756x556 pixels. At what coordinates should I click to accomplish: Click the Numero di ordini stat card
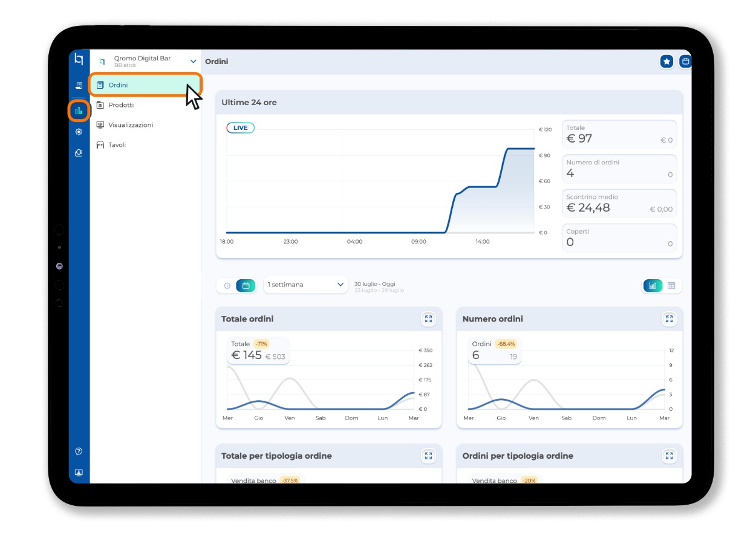(x=619, y=169)
